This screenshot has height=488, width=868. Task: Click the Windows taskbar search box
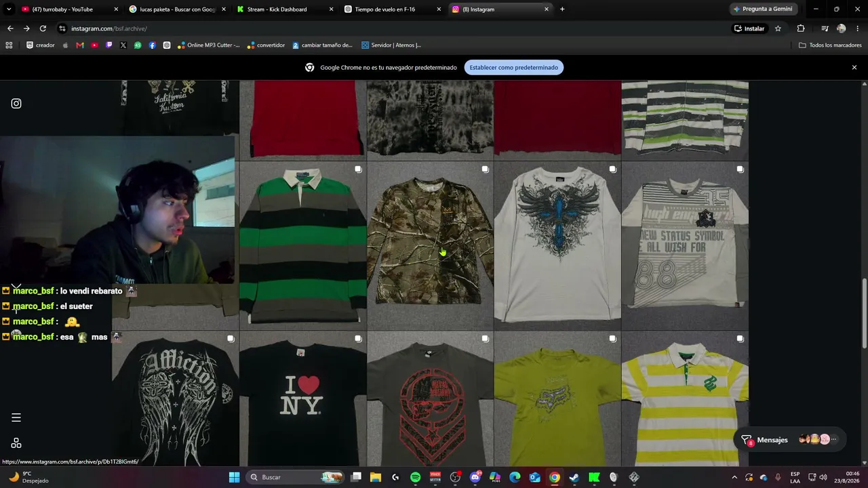(294, 477)
